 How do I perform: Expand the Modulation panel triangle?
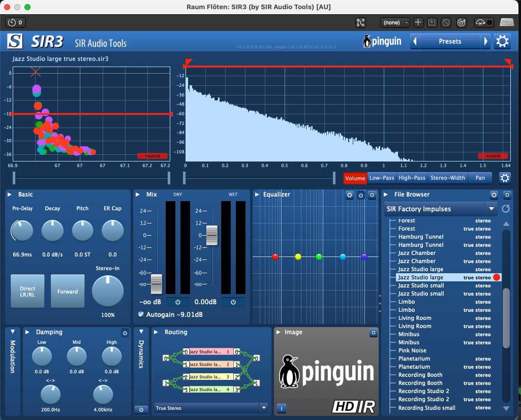[13, 332]
